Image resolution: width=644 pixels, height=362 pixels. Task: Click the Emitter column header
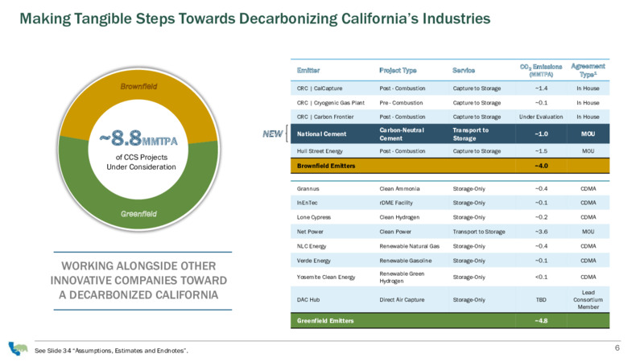(x=308, y=70)
